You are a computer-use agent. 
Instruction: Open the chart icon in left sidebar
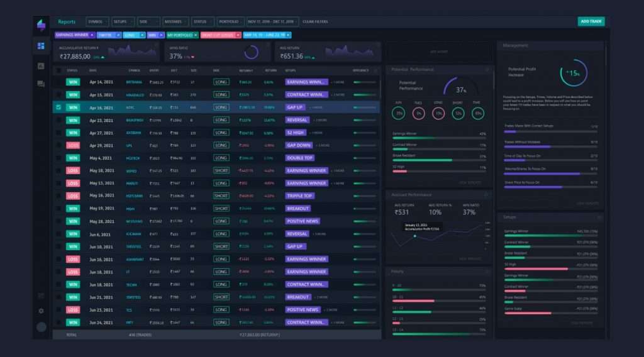coord(41,65)
